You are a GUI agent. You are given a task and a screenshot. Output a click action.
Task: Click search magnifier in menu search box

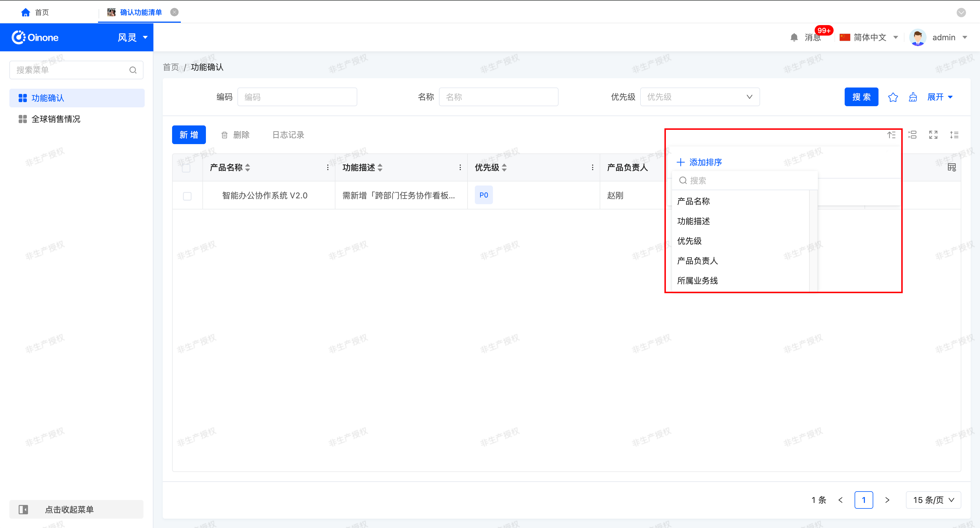tap(133, 70)
